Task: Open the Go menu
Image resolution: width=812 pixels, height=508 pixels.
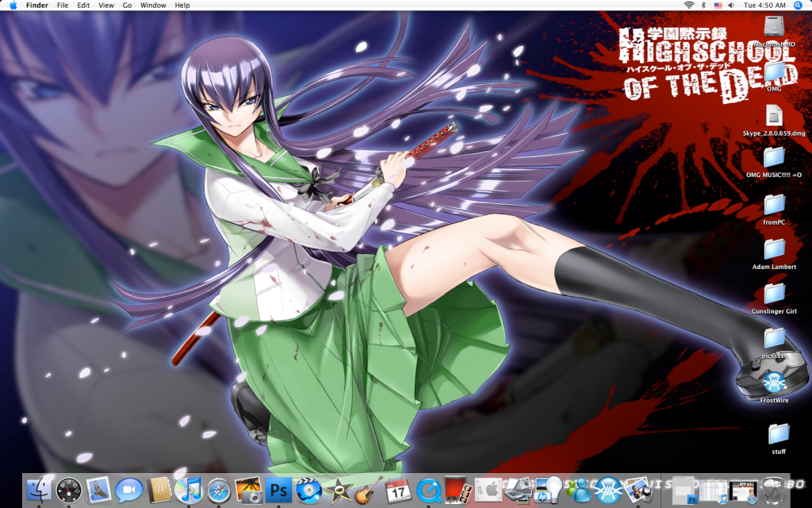Action: coord(128,6)
